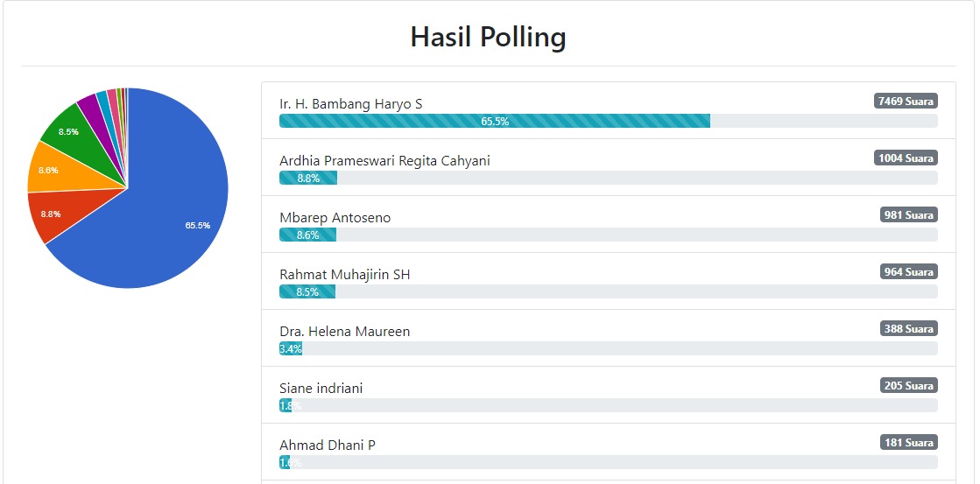Click Mbarep Antoseno candidate name
This screenshot has width=980, height=484.
point(335,218)
